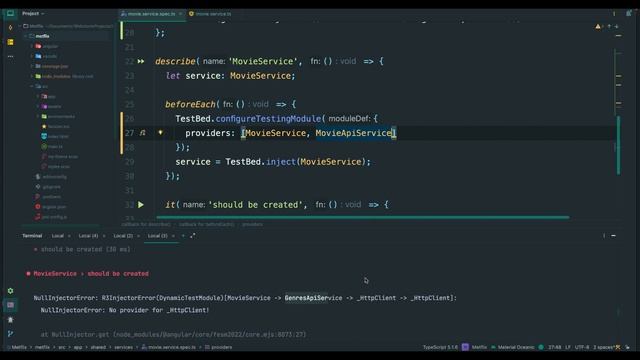Open the green Services tool window icon
Viewport: 640px width, 360px height.
[10, 291]
